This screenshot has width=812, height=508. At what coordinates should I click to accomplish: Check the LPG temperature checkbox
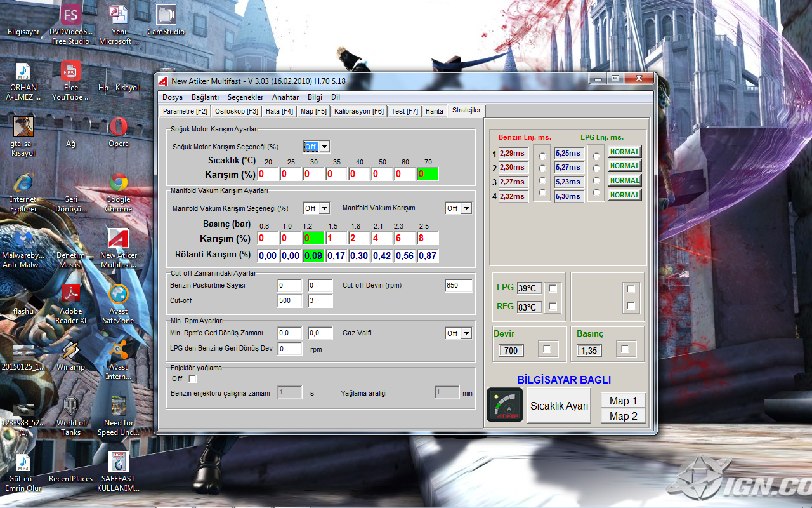point(553,288)
